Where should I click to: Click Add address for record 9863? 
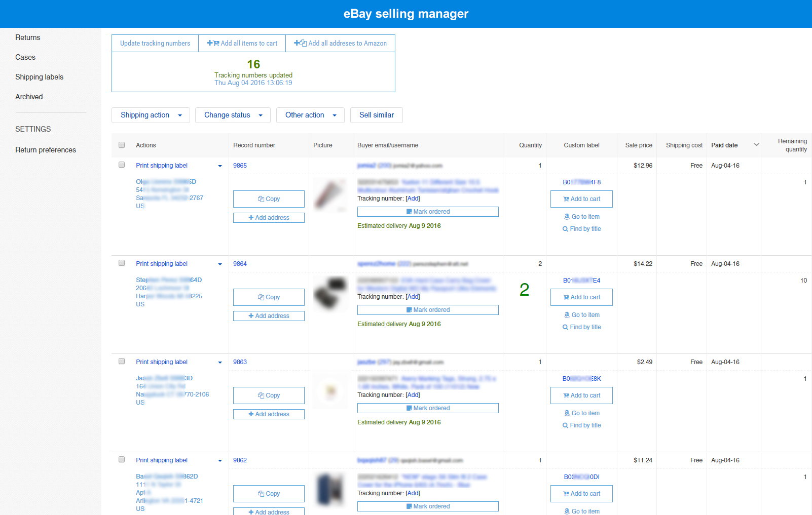[269, 414]
